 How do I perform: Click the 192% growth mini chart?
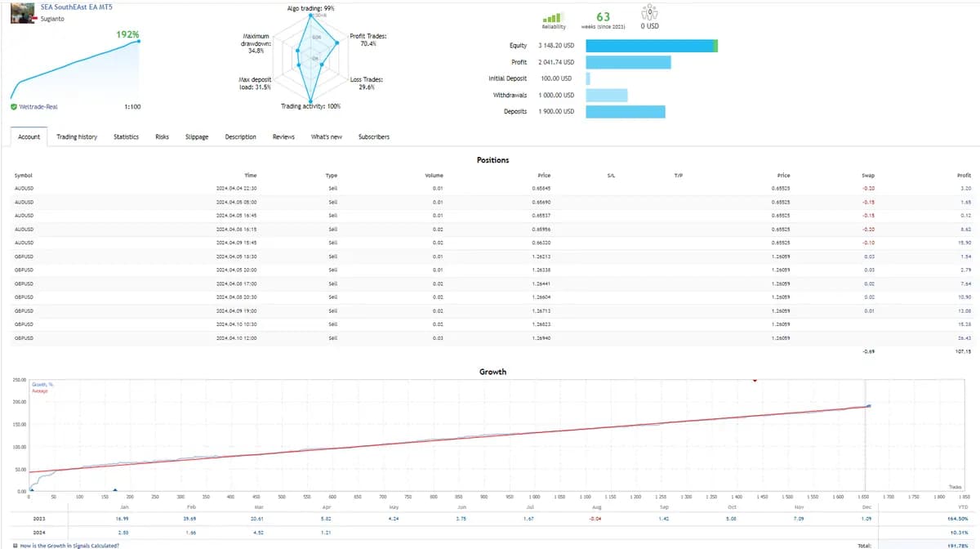point(74,68)
